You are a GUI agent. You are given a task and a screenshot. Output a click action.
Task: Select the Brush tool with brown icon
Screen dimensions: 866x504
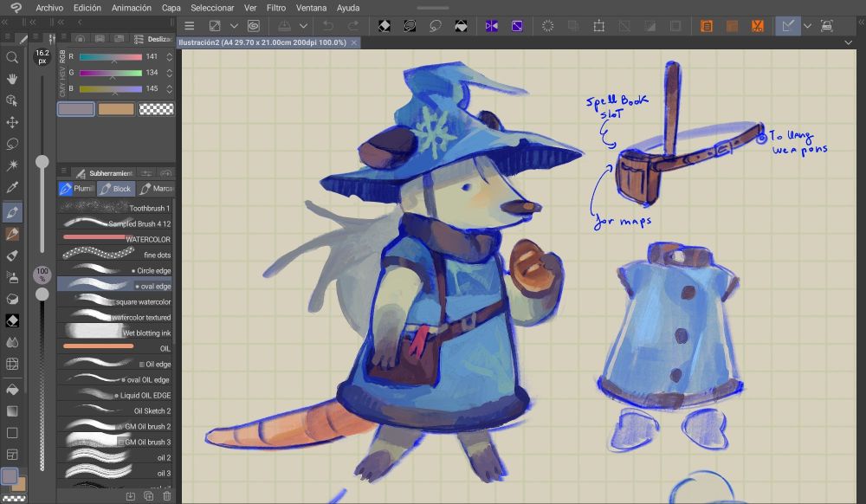pos(11,234)
